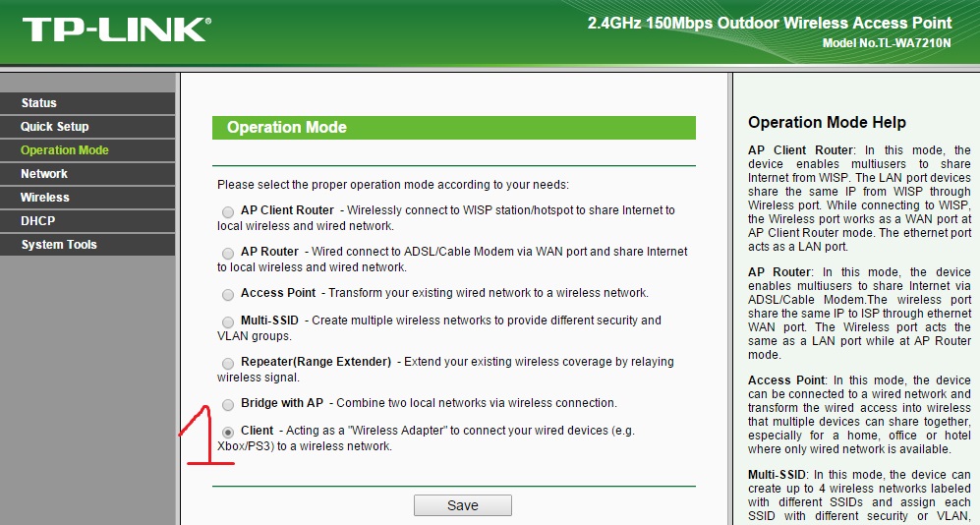The height and width of the screenshot is (525, 980).
Task: Click the 'Client' mode label text
Action: pos(257,430)
